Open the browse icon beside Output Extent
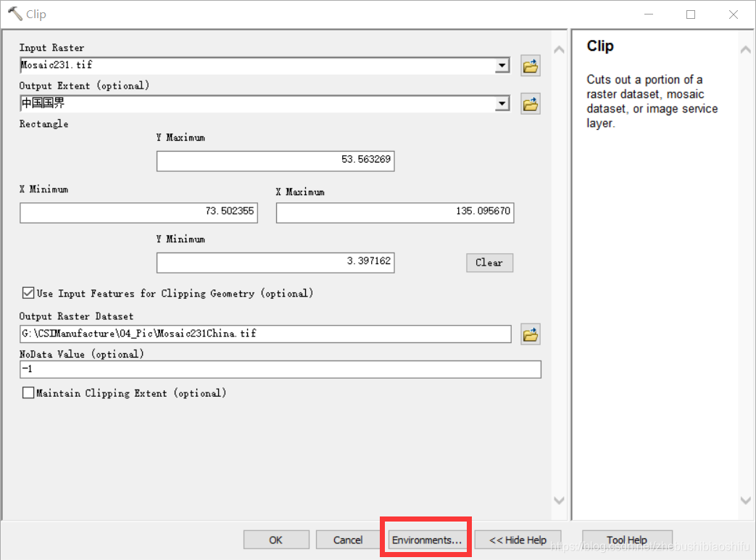Viewport: 756px width, 560px height. point(530,104)
